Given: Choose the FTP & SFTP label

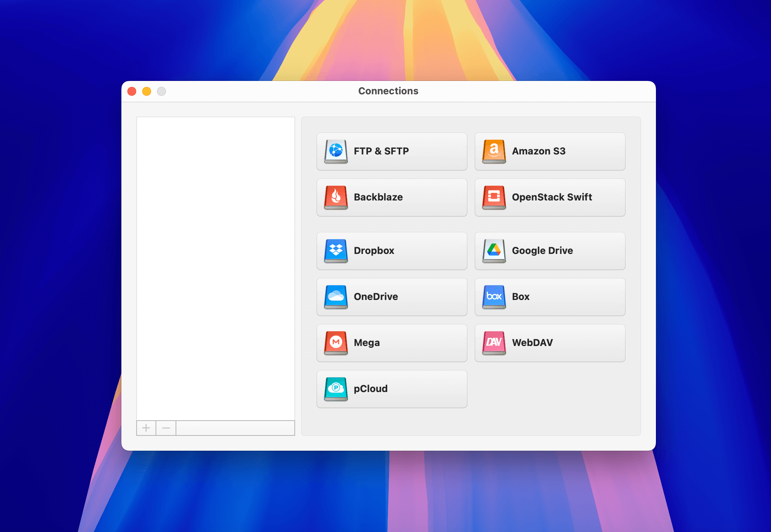Looking at the screenshot, I should point(381,151).
